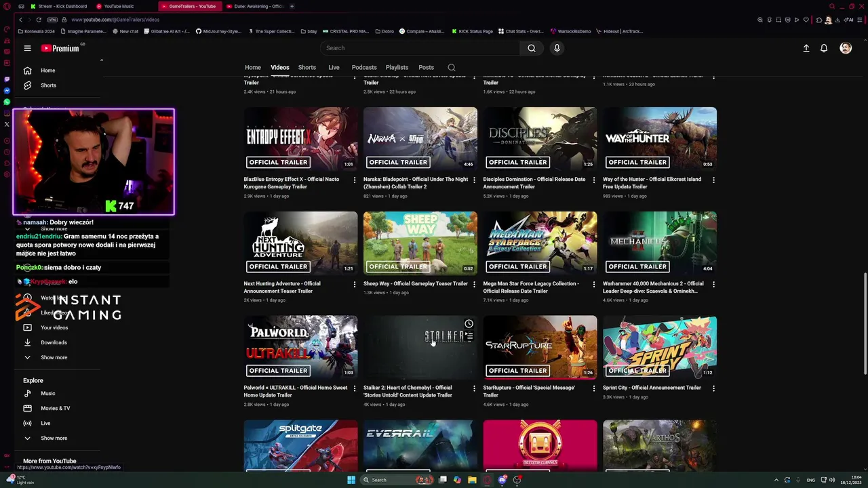The width and height of the screenshot is (868, 488).
Task: Search within channel using magnifier icon
Action: click(x=452, y=67)
